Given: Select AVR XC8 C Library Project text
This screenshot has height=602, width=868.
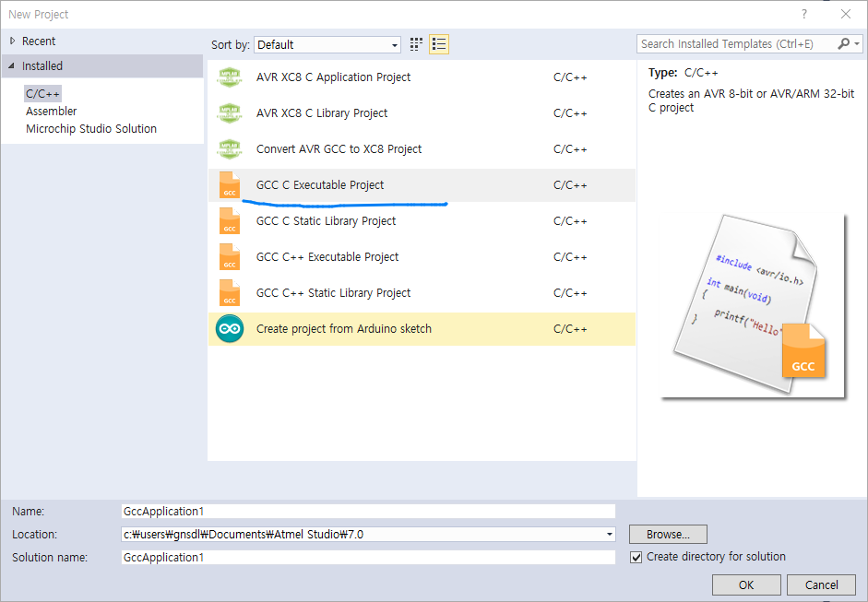Looking at the screenshot, I should pyautogui.click(x=322, y=113).
